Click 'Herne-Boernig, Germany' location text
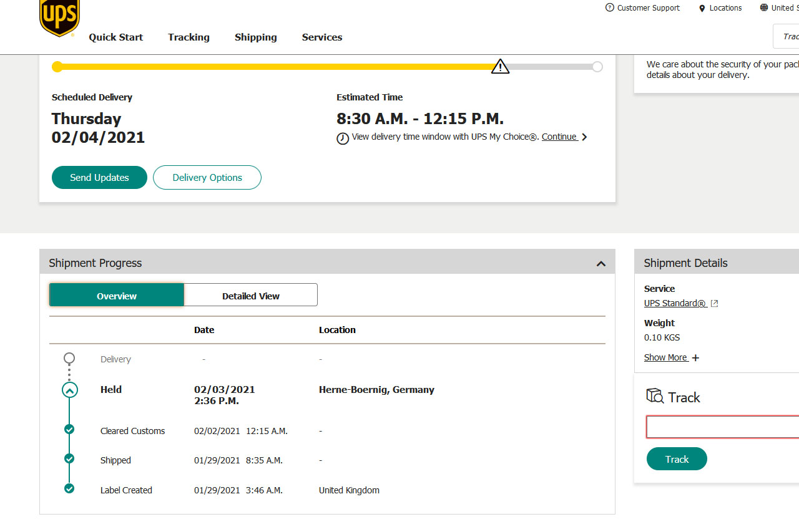 coord(376,390)
